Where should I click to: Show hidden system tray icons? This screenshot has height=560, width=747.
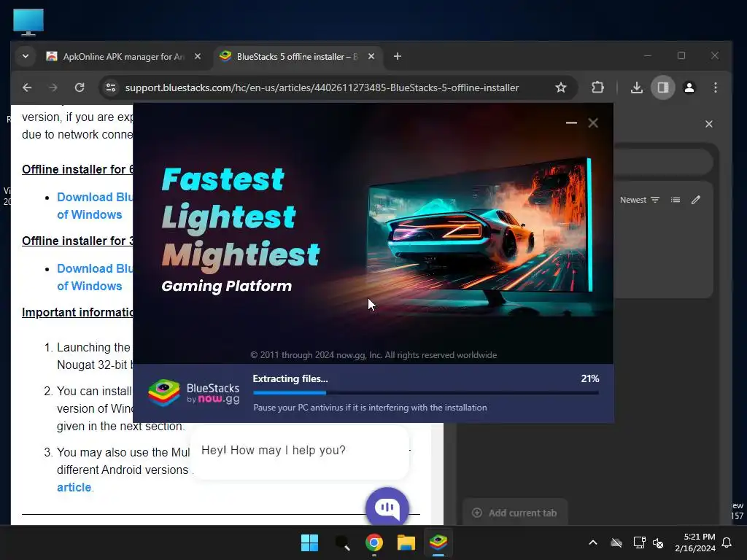point(593,542)
